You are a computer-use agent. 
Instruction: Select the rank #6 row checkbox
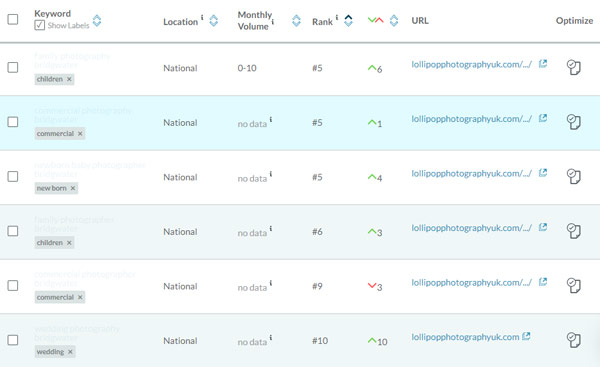click(x=13, y=231)
